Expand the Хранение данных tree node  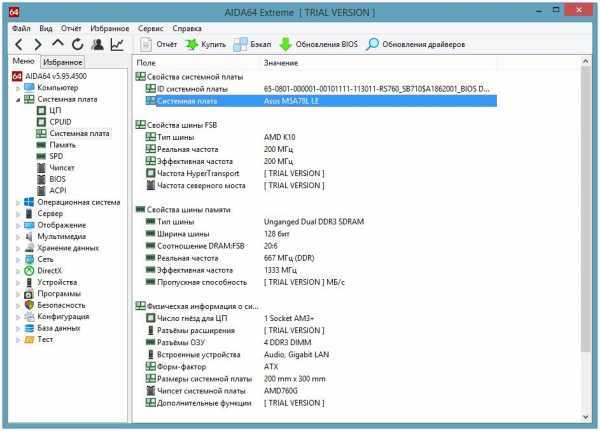point(18,248)
